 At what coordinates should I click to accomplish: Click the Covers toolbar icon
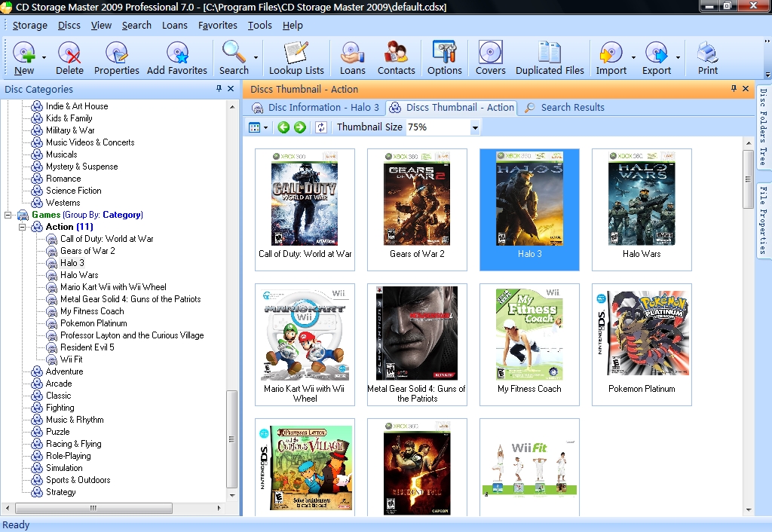(x=490, y=58)
